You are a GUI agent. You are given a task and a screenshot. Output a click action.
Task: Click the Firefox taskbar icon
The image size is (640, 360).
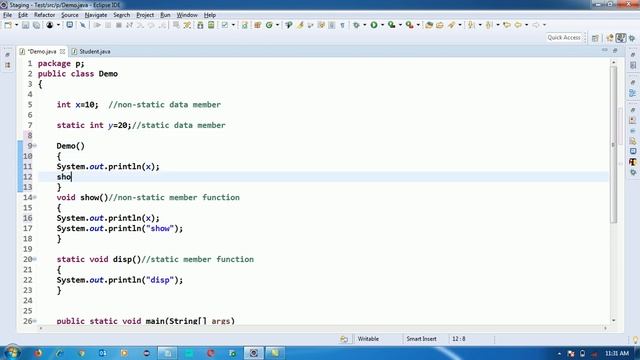[x=38, y=353]
